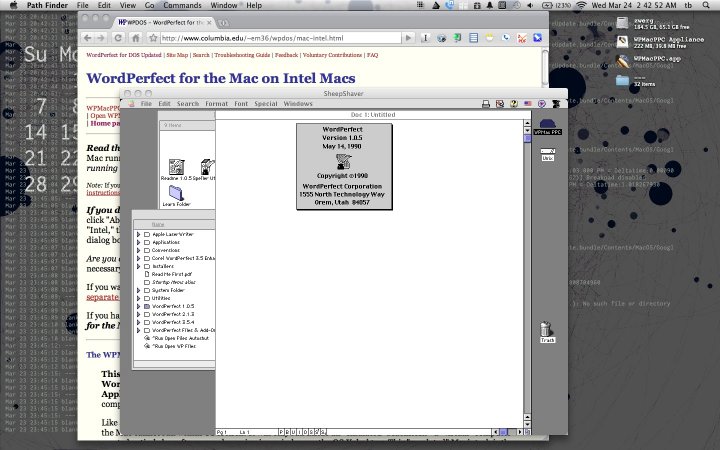This screenshot has width=720, height=450.
Task: Bookmark the page with the star icon
Action: (153, 38)
